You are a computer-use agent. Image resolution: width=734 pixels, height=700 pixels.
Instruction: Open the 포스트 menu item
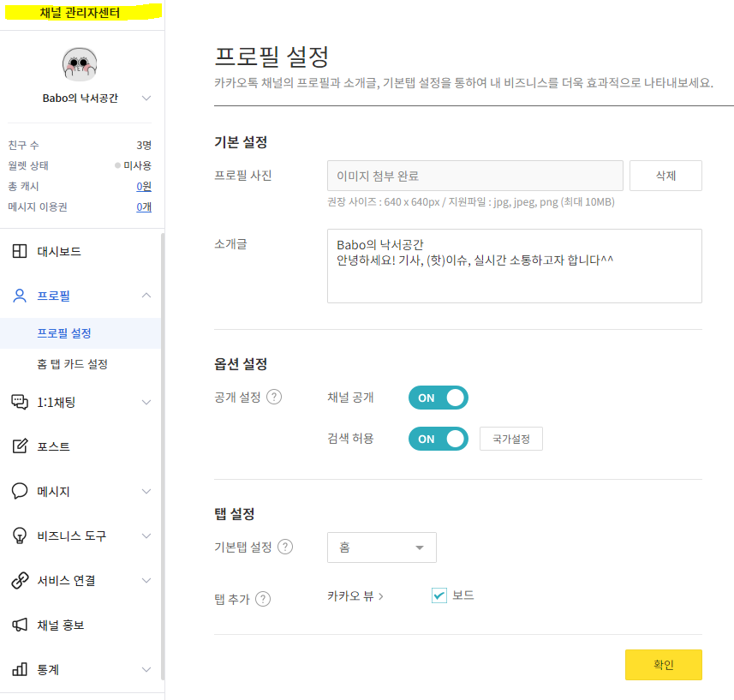53,446
